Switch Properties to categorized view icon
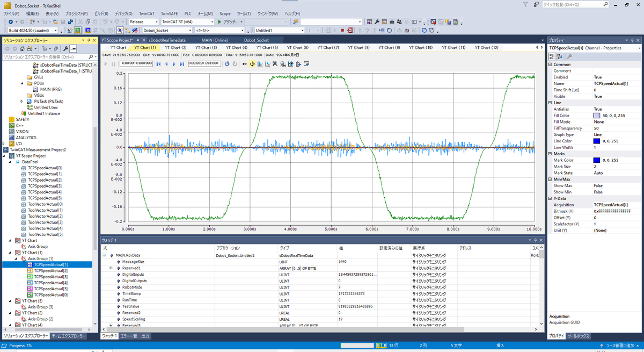Screen dimensions: 644x352 coord(551,56)
